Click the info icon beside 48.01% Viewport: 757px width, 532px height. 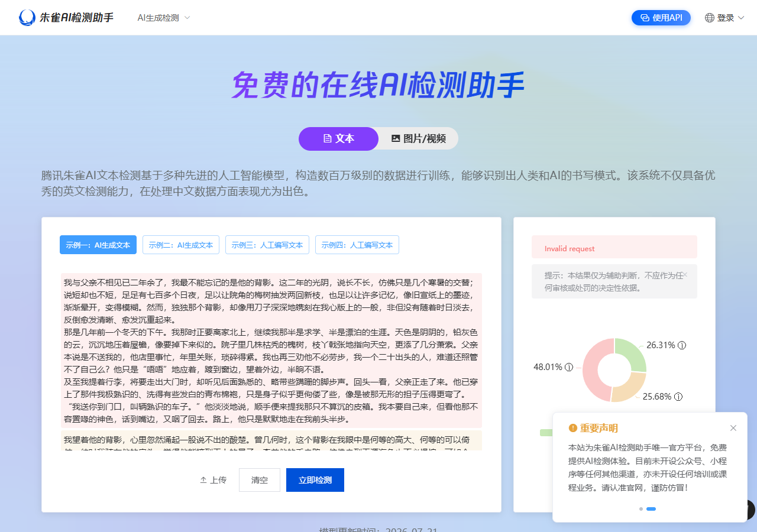(569, 367)
